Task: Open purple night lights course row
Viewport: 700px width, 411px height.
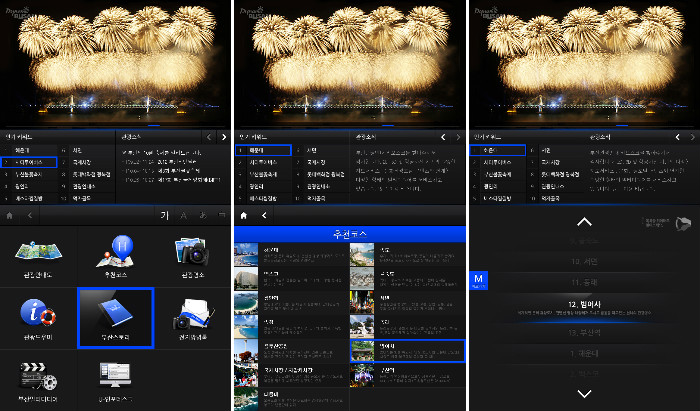Action: click(407, 375)
